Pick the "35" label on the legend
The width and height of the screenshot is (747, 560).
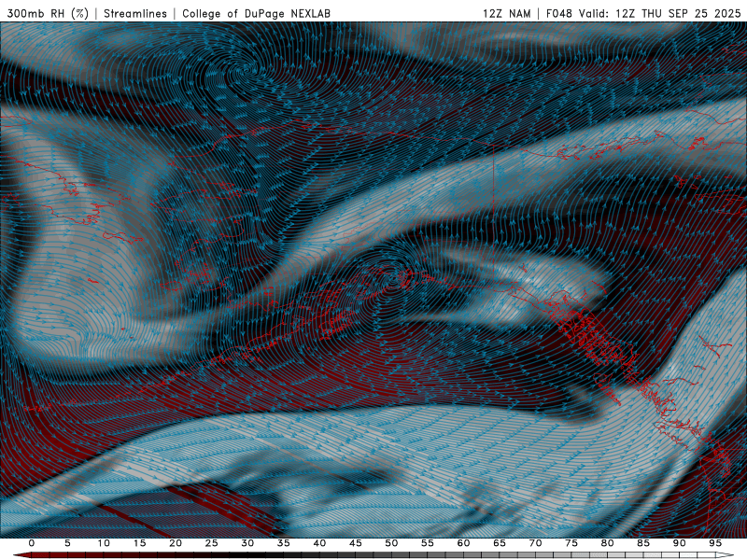284,543
